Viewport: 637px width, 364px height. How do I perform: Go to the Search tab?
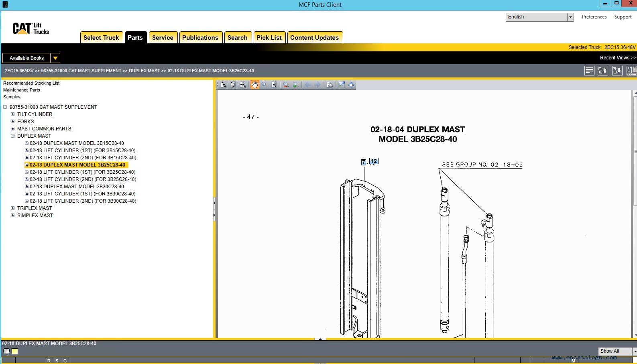click(x=238, y=37)
